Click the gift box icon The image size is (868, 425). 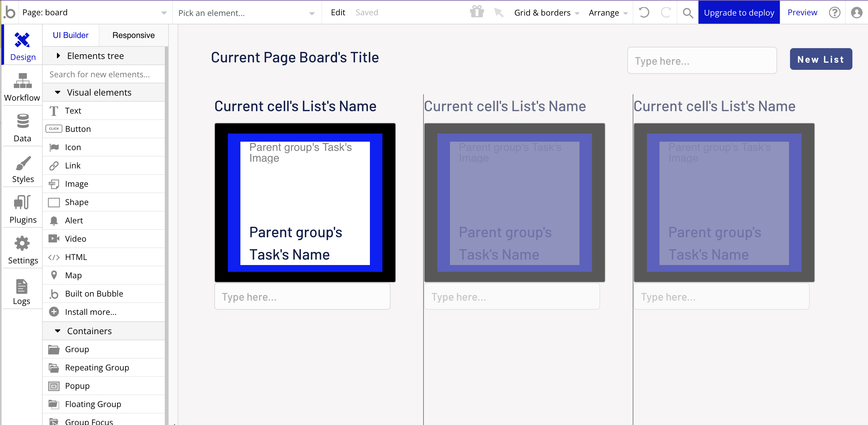(x=477, y=12)
